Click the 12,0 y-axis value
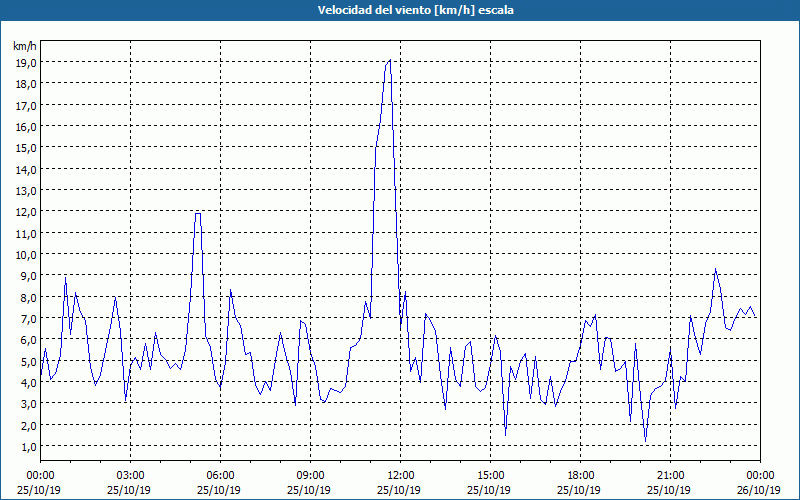 [x=25, y=212]
